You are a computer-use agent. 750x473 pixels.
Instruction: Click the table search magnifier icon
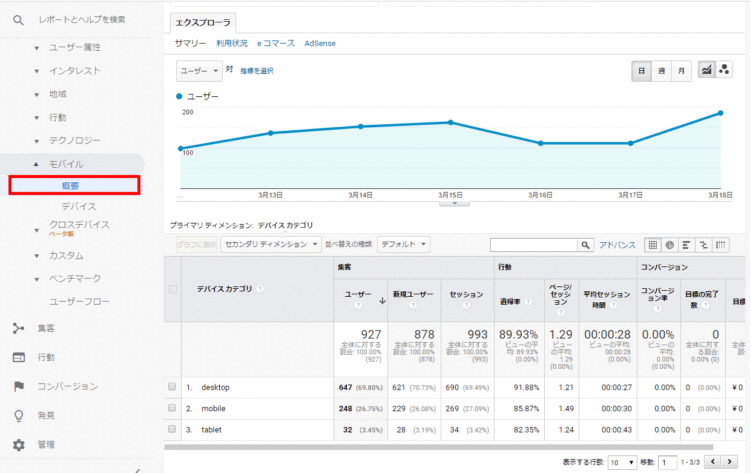pyautogui.click(x=586, y=244)
